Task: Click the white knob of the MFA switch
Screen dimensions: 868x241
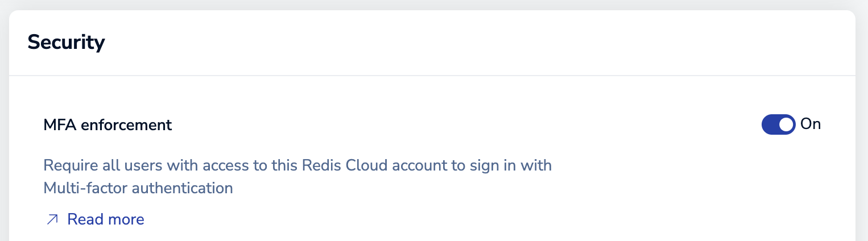Action: [x=786, y=124]
